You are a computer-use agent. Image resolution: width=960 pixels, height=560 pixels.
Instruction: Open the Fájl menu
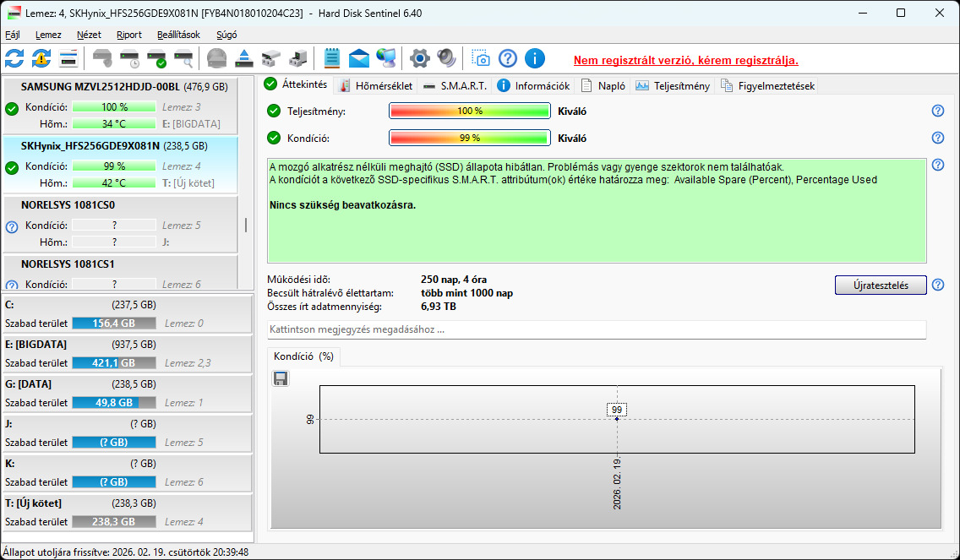tap(12, 35)
